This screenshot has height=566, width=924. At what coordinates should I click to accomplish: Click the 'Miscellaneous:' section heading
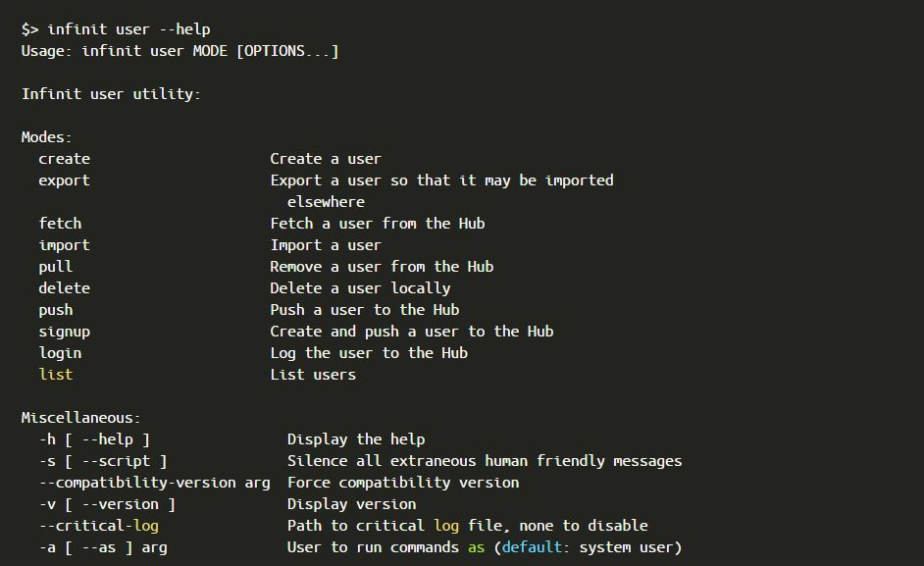(x=81, y=418)
